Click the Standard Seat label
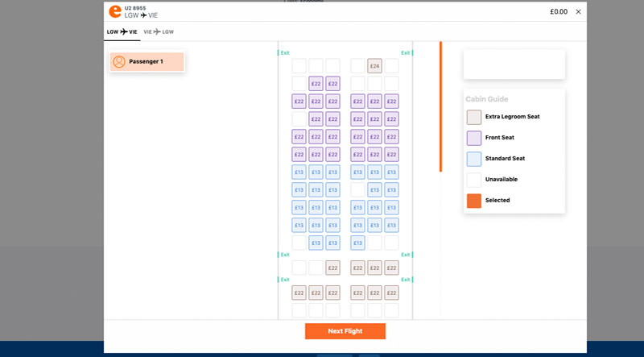 tap(506, 158)
